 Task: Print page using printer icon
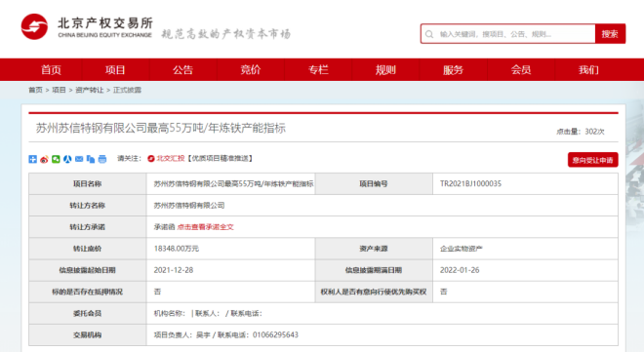[x=102, y=159]
